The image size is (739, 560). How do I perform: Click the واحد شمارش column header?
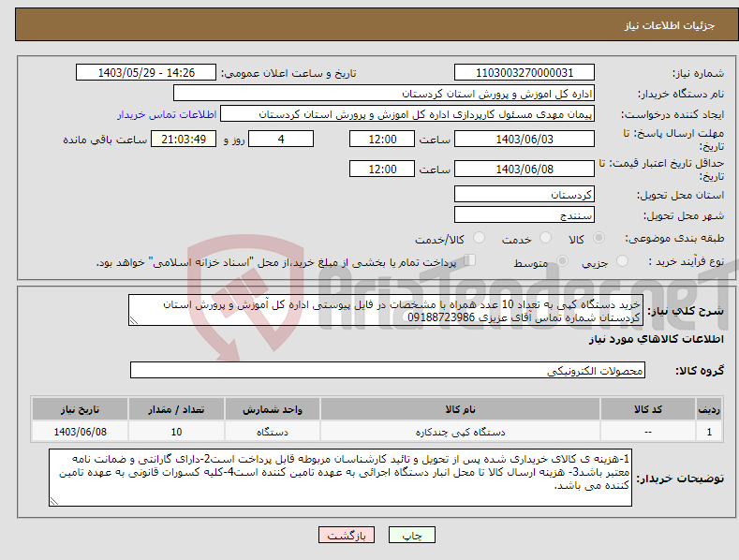pos(273,409)
